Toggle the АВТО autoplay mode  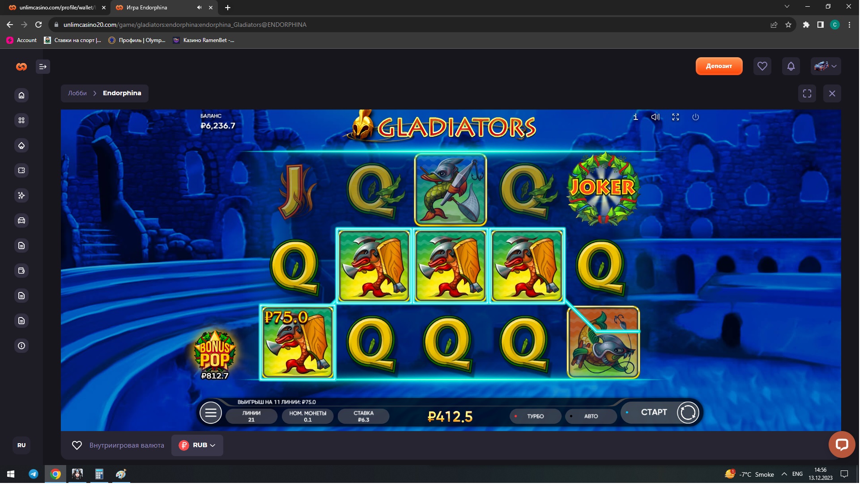pos(591,416)
